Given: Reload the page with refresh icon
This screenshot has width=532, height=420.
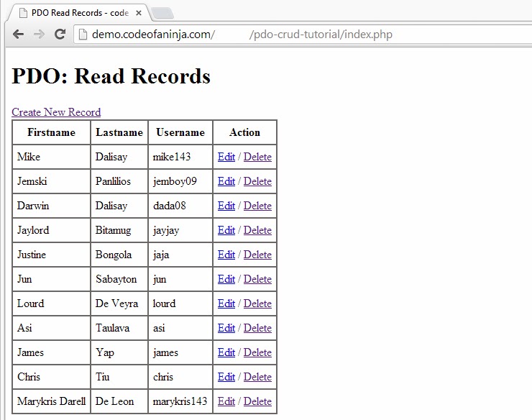Looking at the screenshot, I should coord(60,34).
